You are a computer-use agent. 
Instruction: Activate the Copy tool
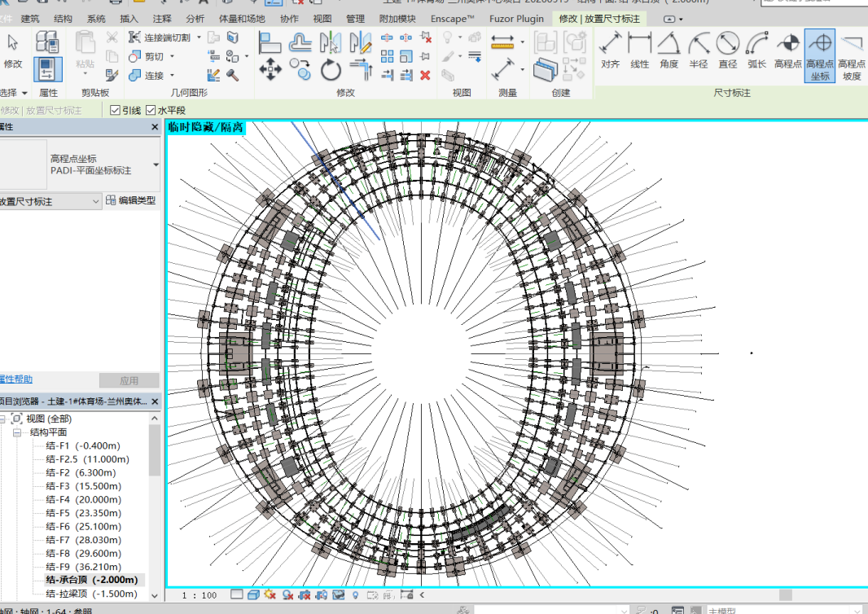300,70
